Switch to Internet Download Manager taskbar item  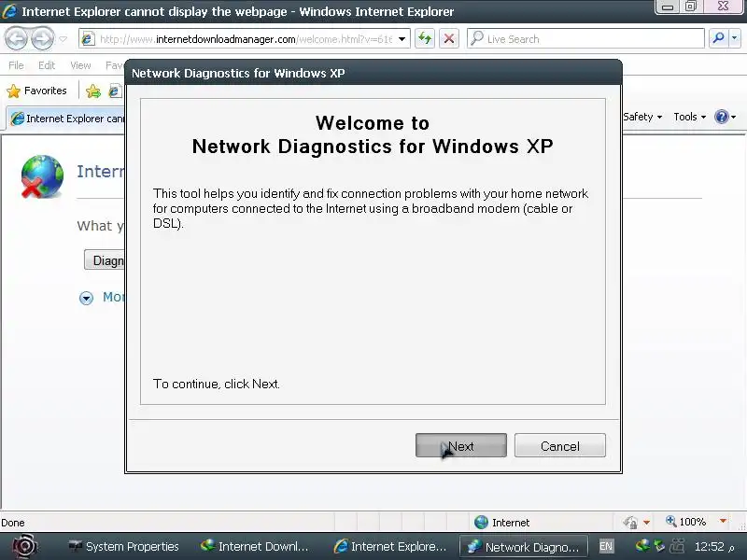pyautogui.click(x=254, y=547)
